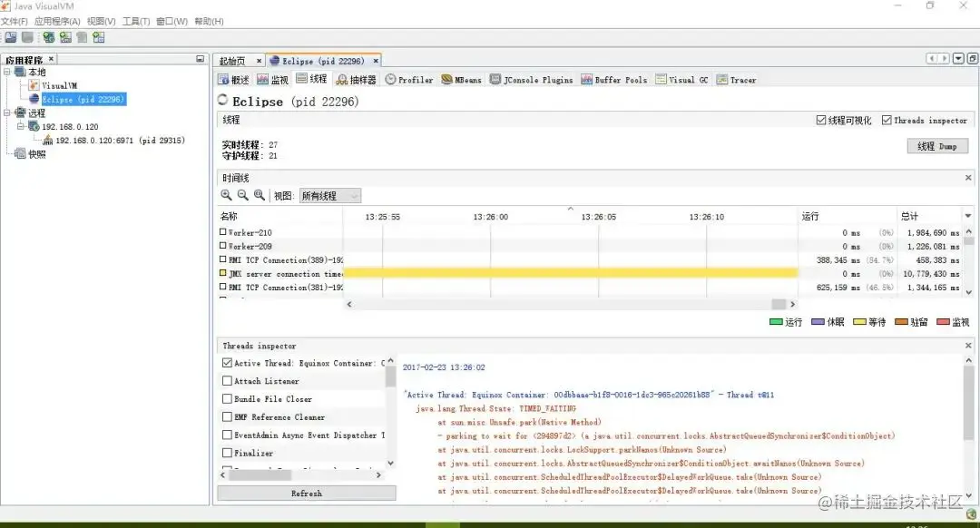Close the 时间线 timeline section

968,178
